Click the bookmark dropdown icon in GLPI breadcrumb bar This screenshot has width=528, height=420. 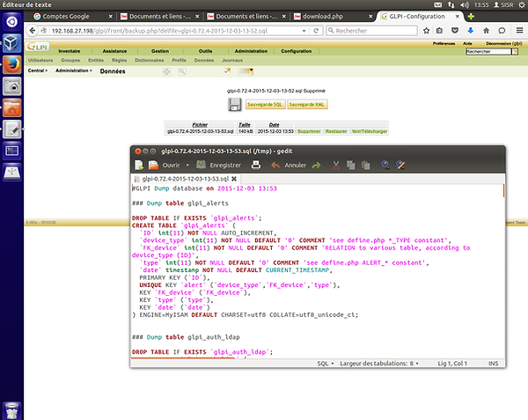point(246,71)
